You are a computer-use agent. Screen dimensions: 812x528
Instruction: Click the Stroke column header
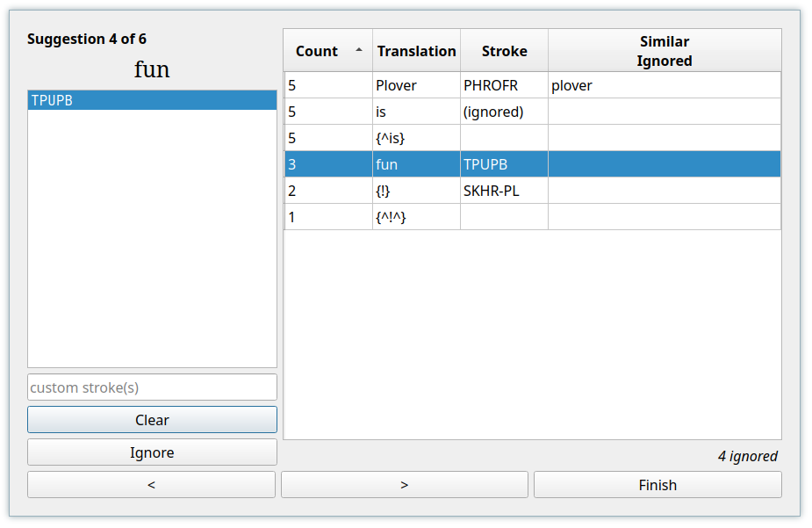click(504, 50)
